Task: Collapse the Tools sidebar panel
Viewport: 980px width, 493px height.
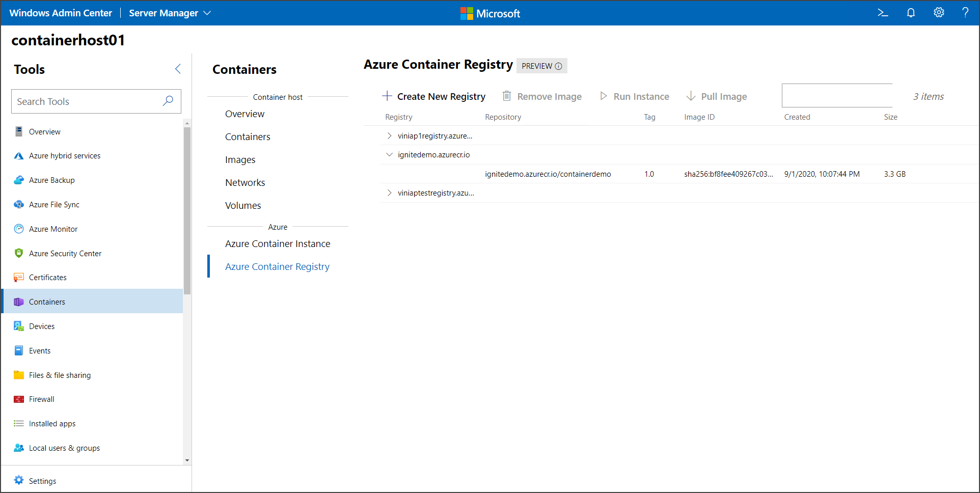Action: 178,69
